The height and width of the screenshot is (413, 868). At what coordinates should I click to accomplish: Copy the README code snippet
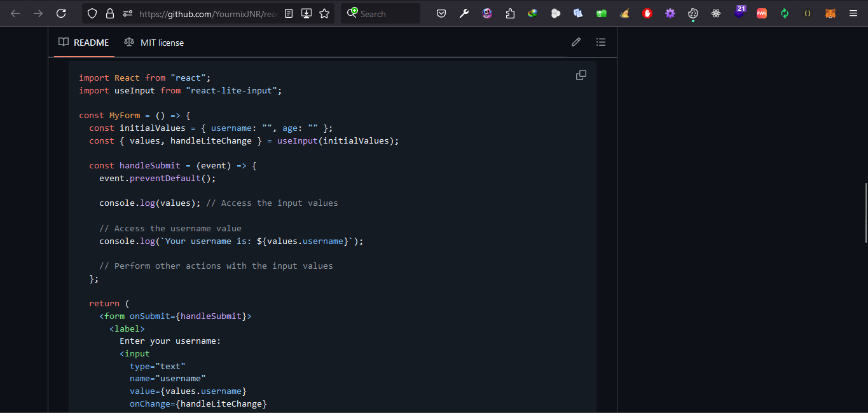pyautogui.click(x=581, y=75)
